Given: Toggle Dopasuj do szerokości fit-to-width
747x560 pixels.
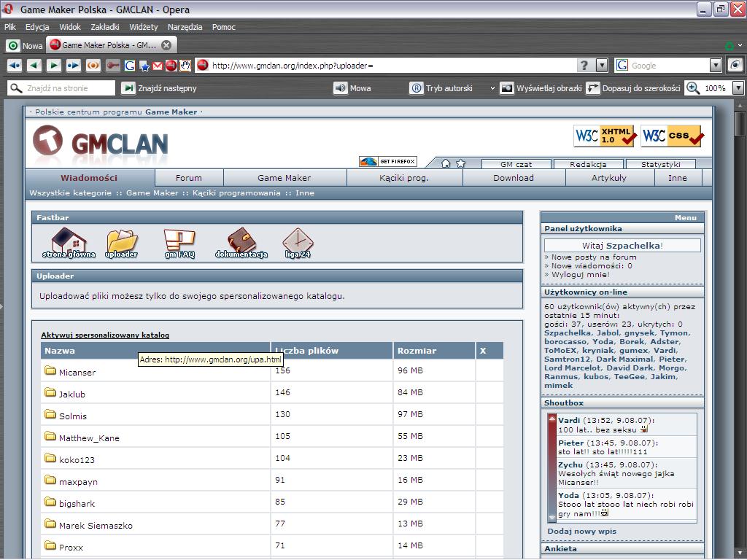Looking at the screenshot, I should (x=633, y=88).
